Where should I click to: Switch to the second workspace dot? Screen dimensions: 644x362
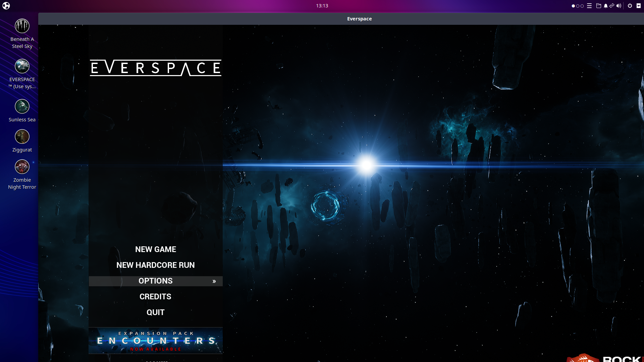(578, 6)
